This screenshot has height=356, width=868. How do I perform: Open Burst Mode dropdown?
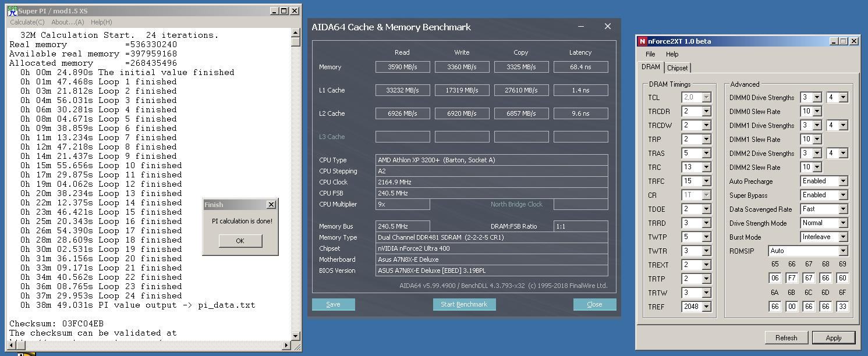pos(842,237)
